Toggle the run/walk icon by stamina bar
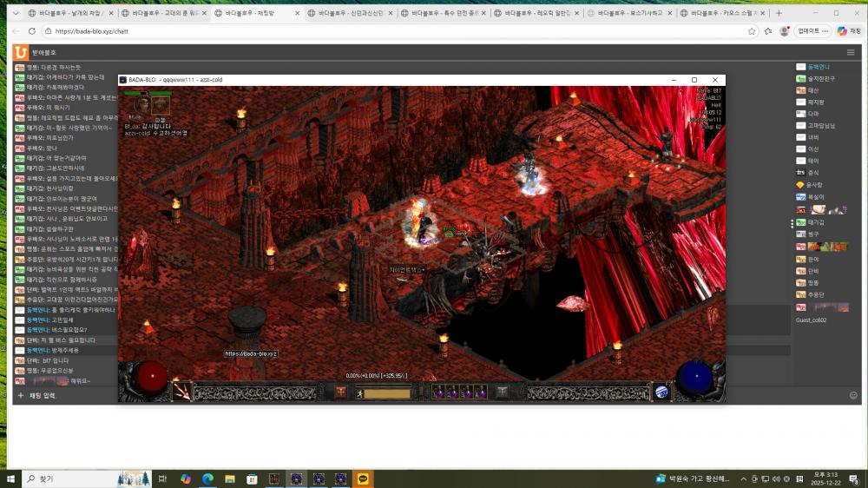 coord(358,392)
